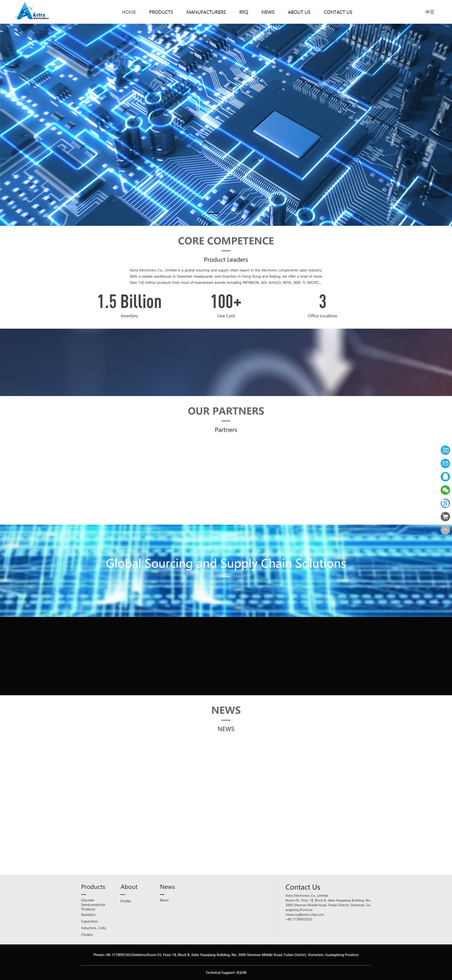Click the back-to-top arrow button
The image size is (452, 980).
445,530
